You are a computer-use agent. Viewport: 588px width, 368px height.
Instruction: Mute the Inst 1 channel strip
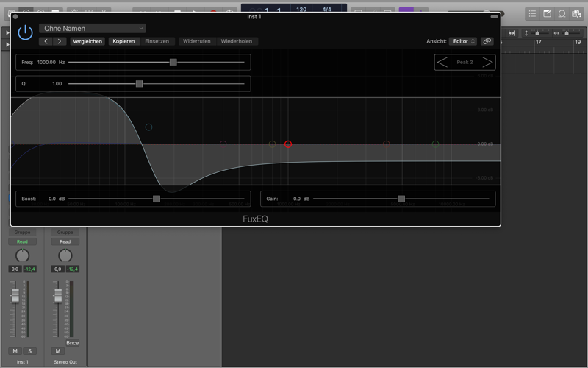(x=15, y=351)
